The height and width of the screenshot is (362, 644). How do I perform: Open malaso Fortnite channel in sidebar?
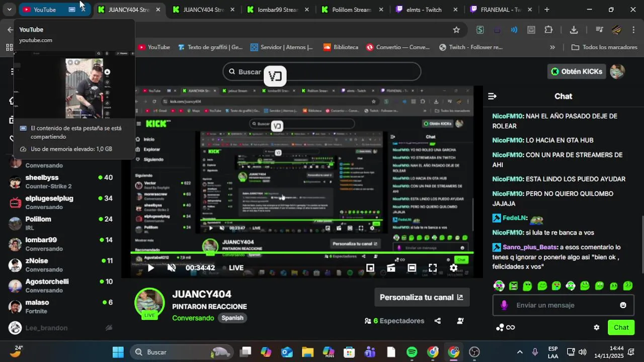tap(60, 307)
